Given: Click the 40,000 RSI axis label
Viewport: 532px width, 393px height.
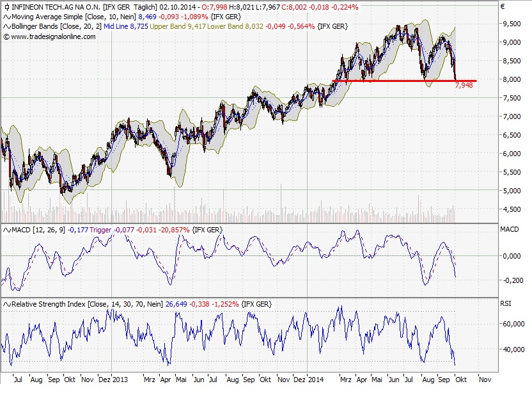Looking at the screenshot, I should (x=513, y=349).
